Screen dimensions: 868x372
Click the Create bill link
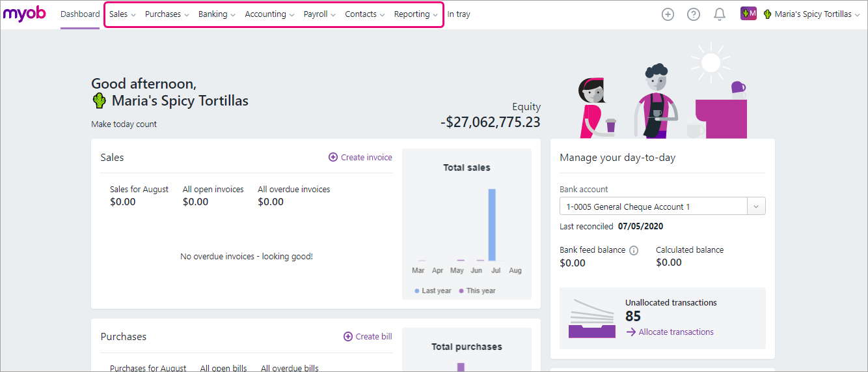tap(368, 337)
